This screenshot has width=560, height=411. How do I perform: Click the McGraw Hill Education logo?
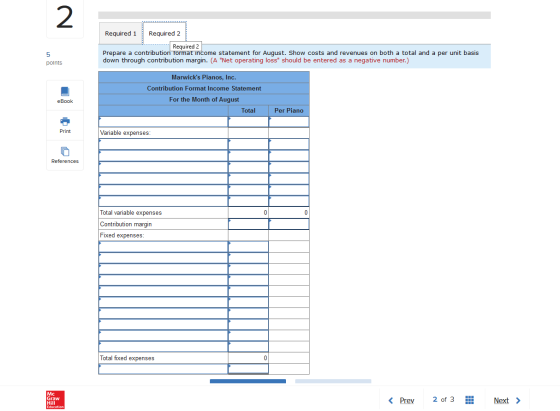[x=55, y=400]
